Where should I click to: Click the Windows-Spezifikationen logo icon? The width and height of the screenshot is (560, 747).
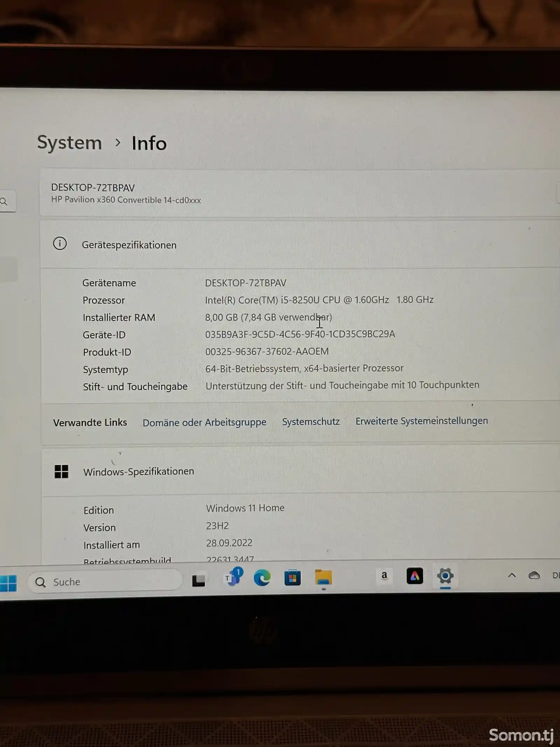click(x=61, y=471)
